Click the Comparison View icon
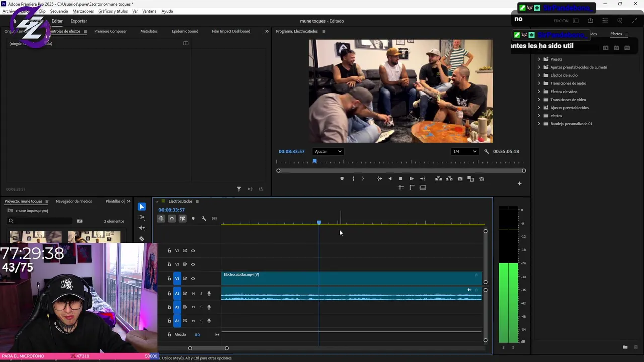Image resolution: width=644 pixels, height=362 pixels. click(471, 179)
